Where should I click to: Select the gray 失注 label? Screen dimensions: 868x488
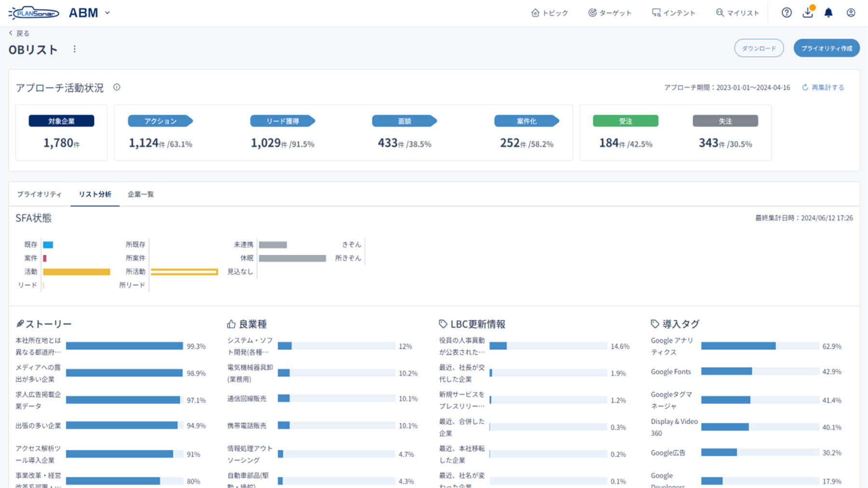[725, 121]
